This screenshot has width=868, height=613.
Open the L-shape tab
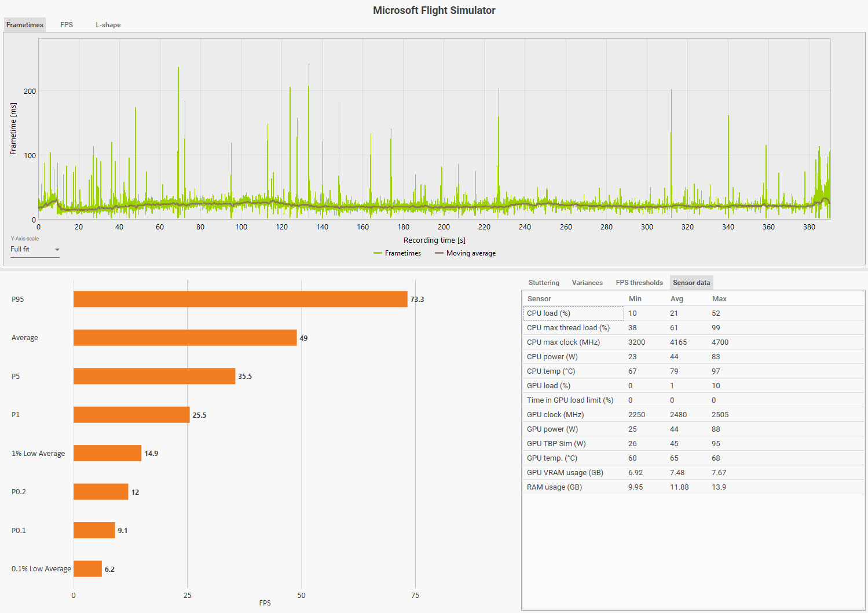(x=108, y=25)
